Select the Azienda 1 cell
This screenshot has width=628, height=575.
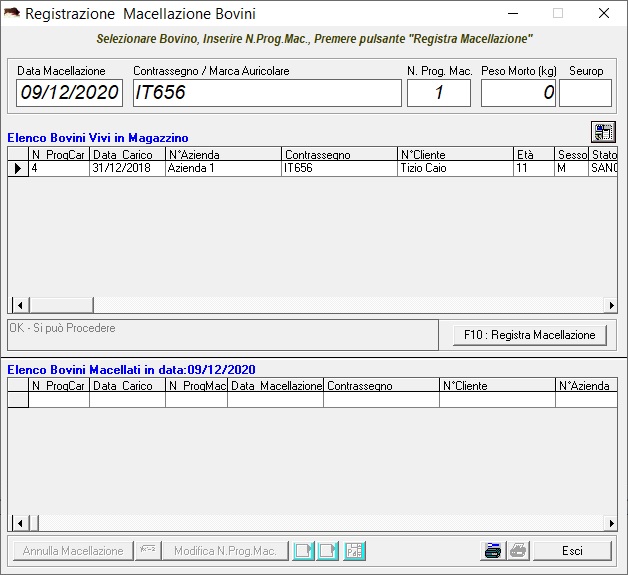coord(223,169)
